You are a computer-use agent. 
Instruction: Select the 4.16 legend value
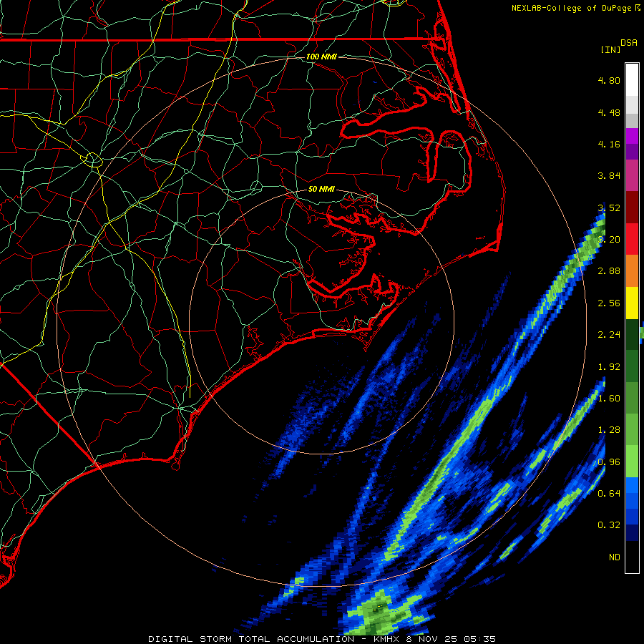click(x=609, y=144)
